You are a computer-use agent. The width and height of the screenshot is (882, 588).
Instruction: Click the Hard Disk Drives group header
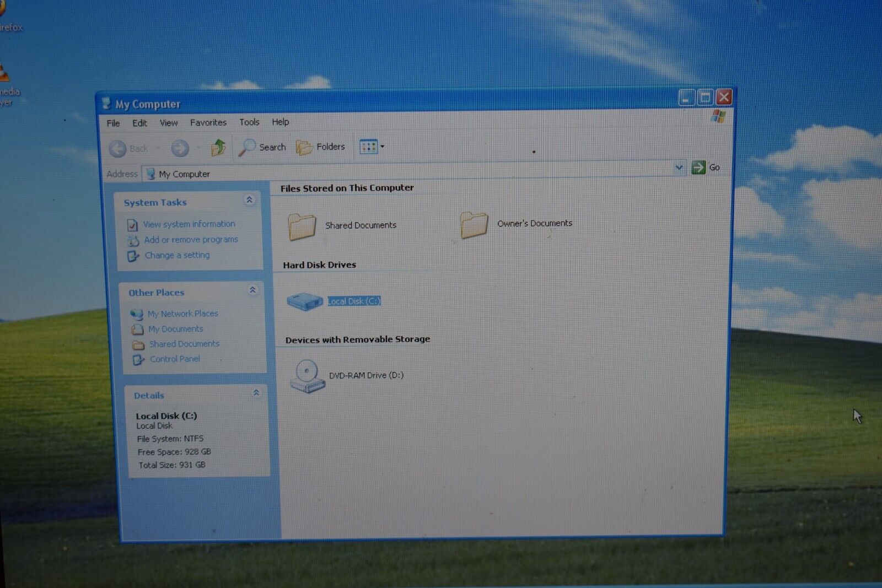click(319, 265)
